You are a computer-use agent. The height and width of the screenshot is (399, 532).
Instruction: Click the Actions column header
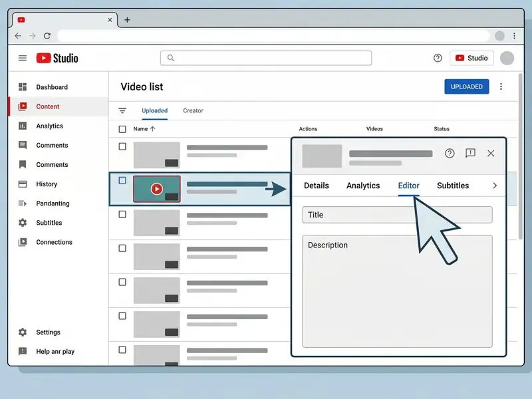point(308,129)
